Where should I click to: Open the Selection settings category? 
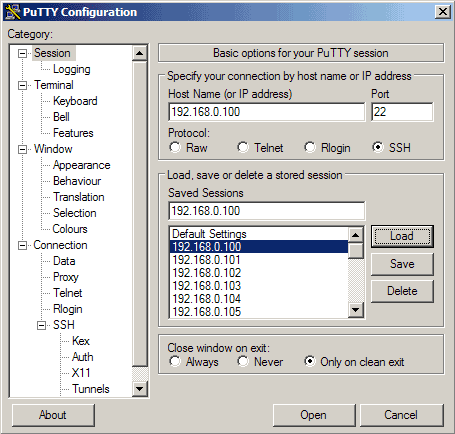coord(75,213)
